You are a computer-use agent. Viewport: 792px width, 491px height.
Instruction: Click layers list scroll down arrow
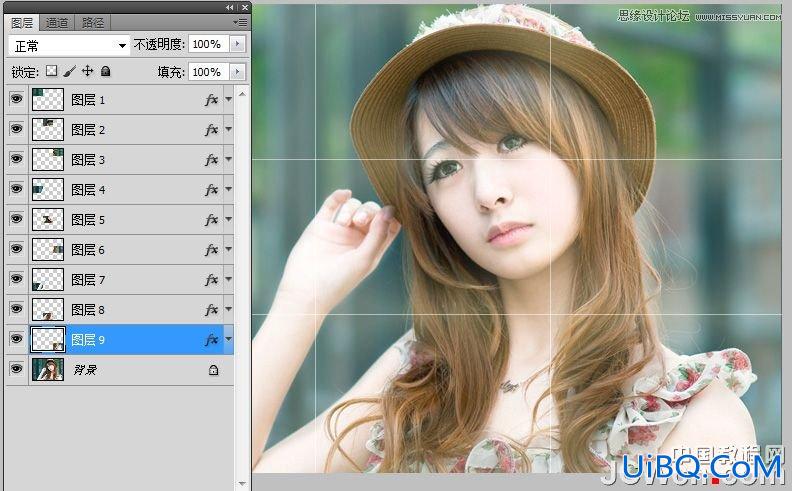click(x=242, y=484)
